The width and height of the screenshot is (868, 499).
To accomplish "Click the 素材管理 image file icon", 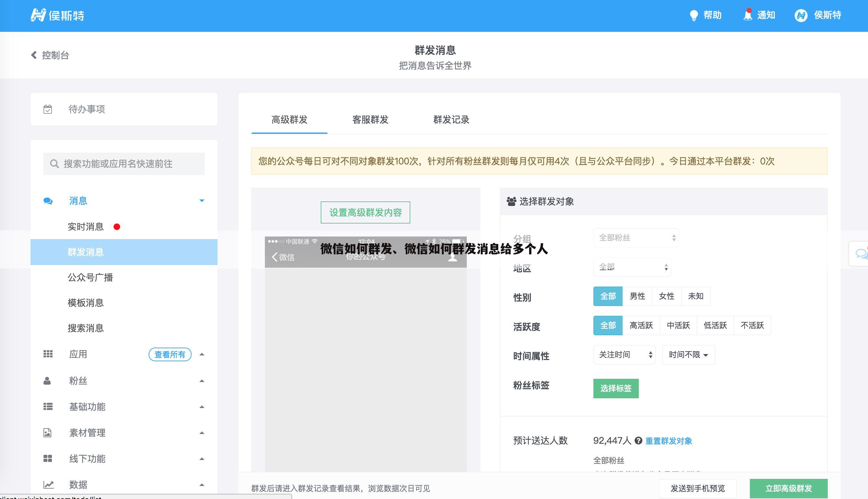I will [x=47, y=433].
